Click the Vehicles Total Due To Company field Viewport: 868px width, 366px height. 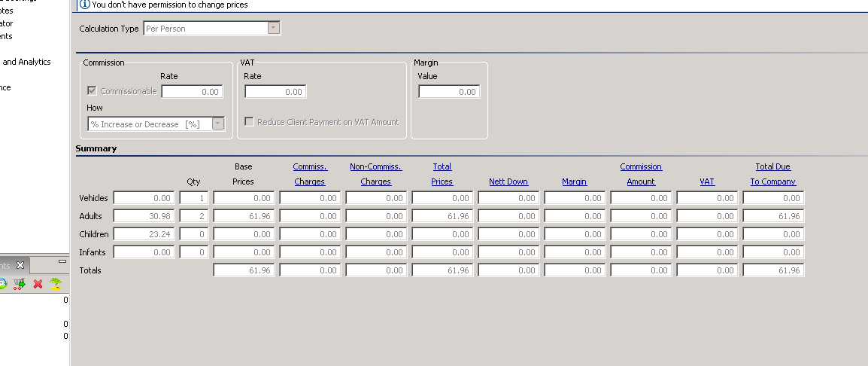tap(773, 198)
